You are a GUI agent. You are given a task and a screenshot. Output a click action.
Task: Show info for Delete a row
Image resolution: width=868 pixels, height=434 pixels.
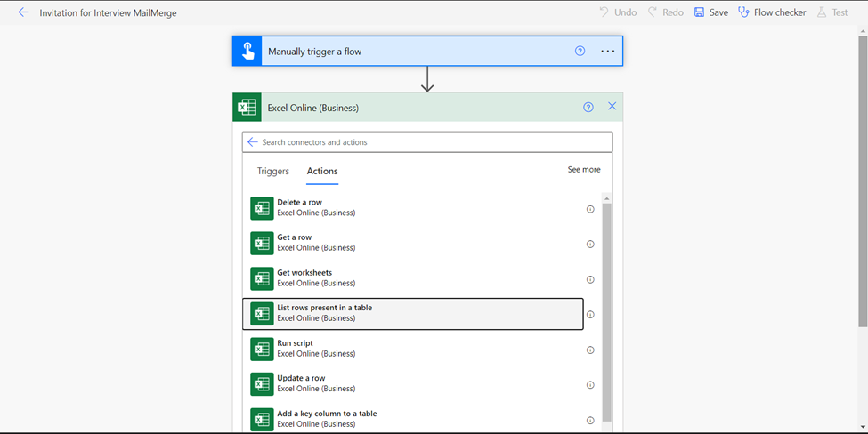point(590,209)
